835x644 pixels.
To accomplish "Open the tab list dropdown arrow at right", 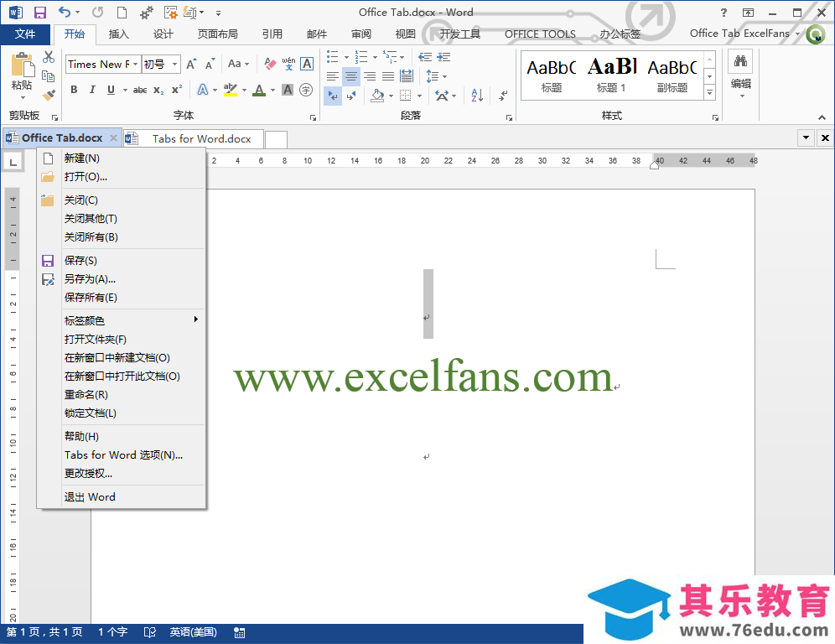I will (x=806, y=138).
